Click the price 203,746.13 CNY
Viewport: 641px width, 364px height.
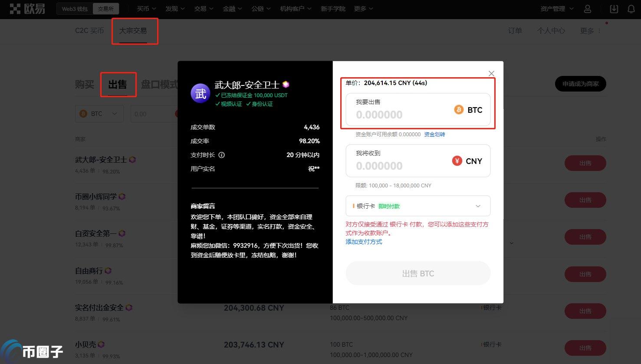tap(254, 344)
